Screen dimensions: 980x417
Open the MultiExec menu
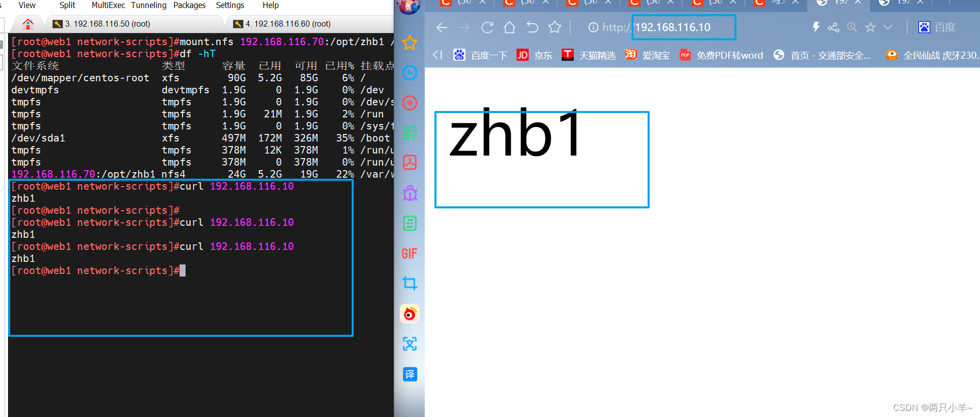pos(108,5)
